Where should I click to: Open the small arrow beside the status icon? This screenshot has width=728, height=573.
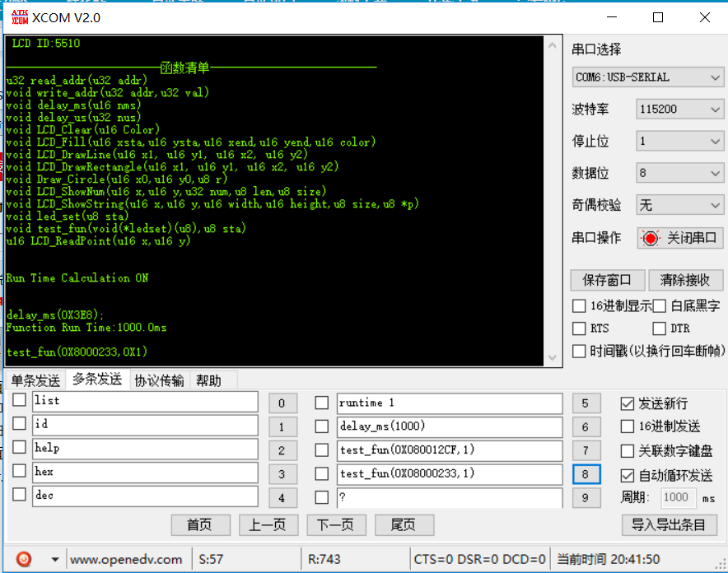pyautogui.click(x=55, y=559)
